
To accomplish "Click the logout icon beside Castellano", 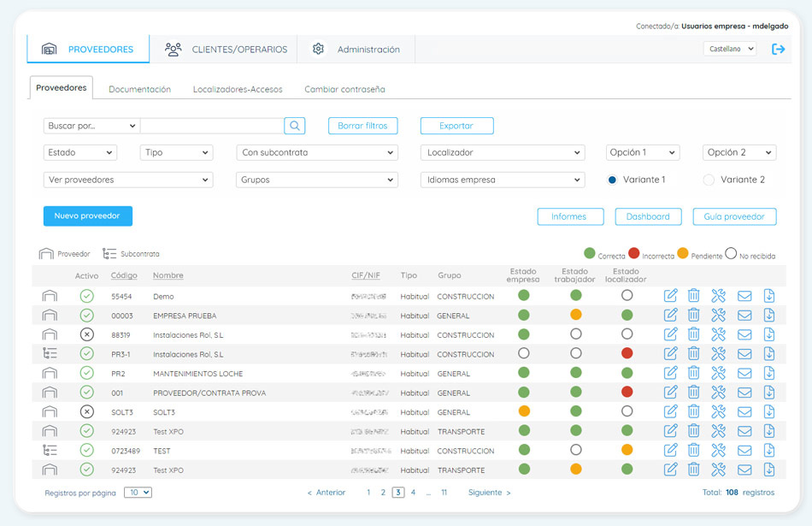I will coord(778,50).
